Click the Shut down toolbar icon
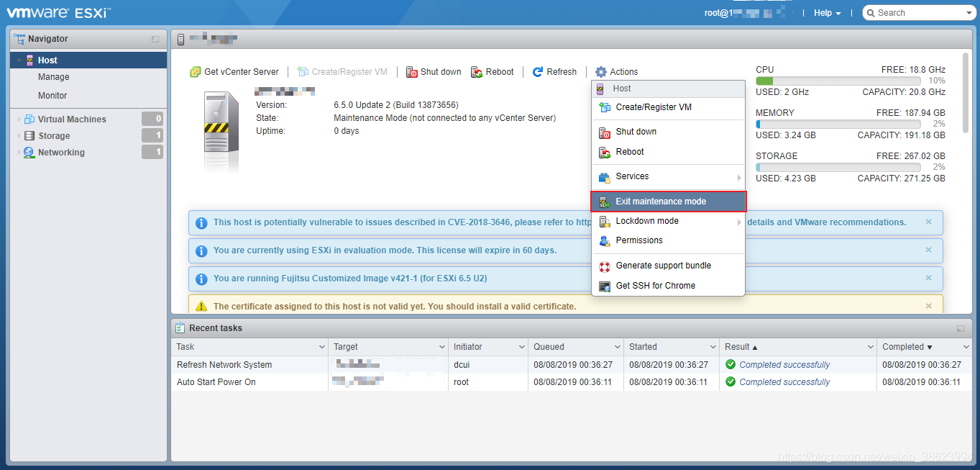 pyautogui.click(x=412, y=72)
